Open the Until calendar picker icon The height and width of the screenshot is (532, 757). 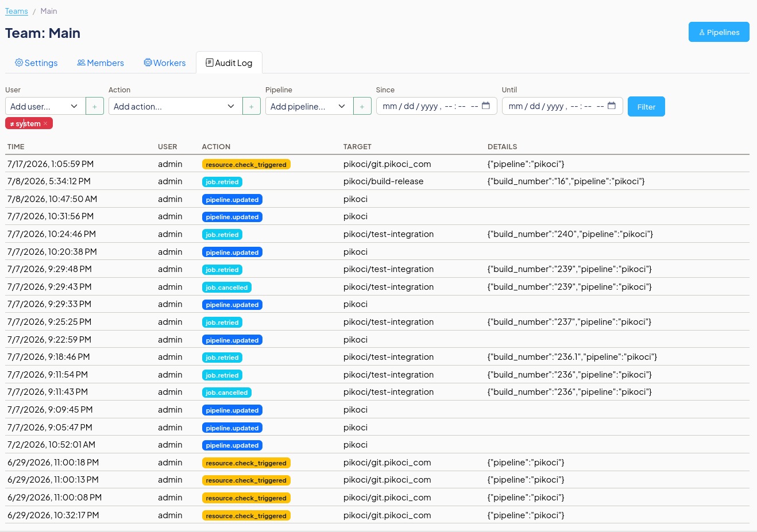point(612,106)
